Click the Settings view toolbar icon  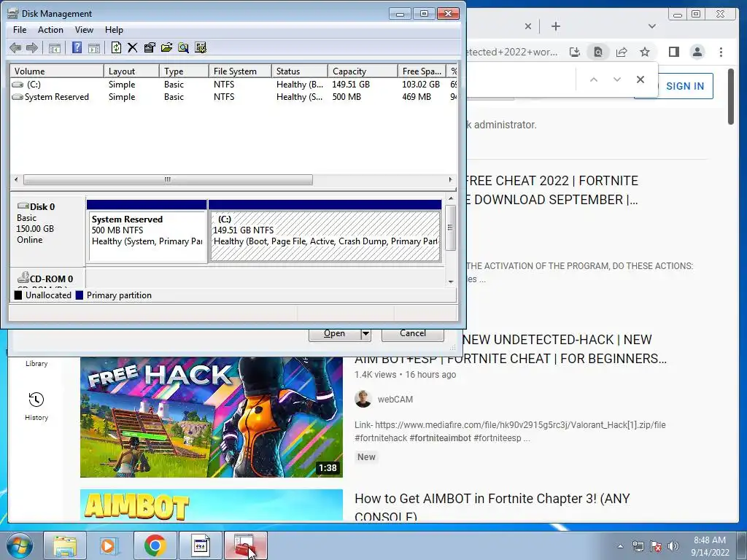pyautogui.click(x=201, y=47)
